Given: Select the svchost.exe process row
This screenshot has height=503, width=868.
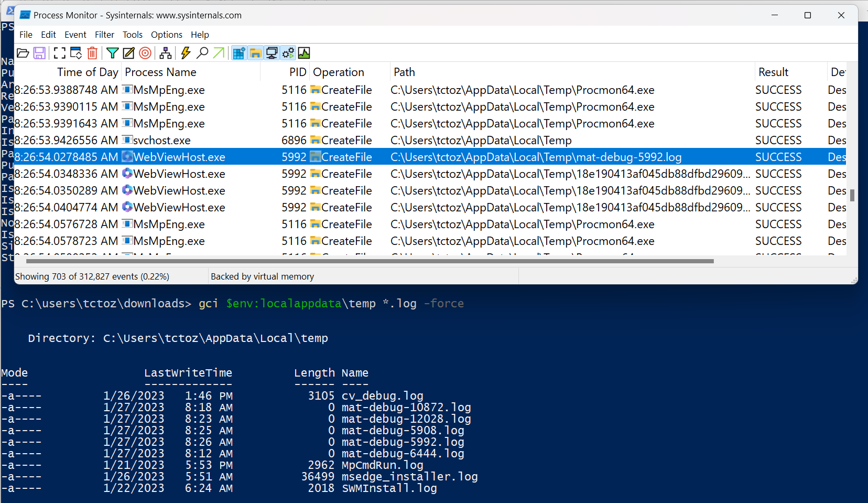Looking at the screenshot, I should [x=430, y=140].
